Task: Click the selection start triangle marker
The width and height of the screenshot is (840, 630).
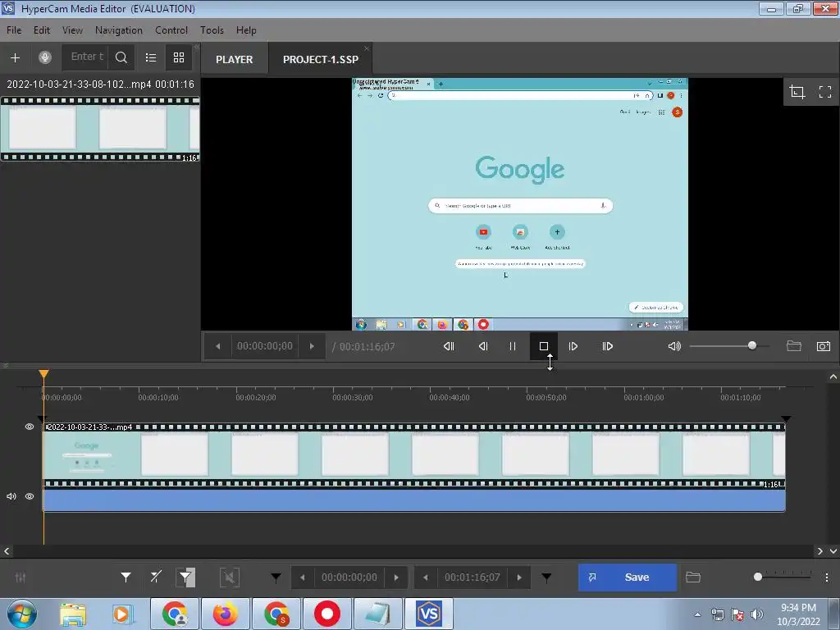Action: coord(276,577)
